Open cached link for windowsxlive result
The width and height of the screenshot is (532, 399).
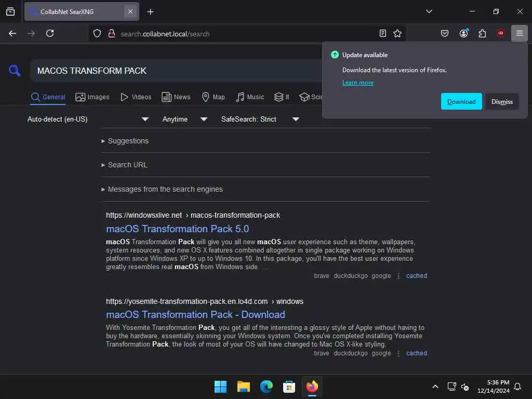(x=417, y=276)
